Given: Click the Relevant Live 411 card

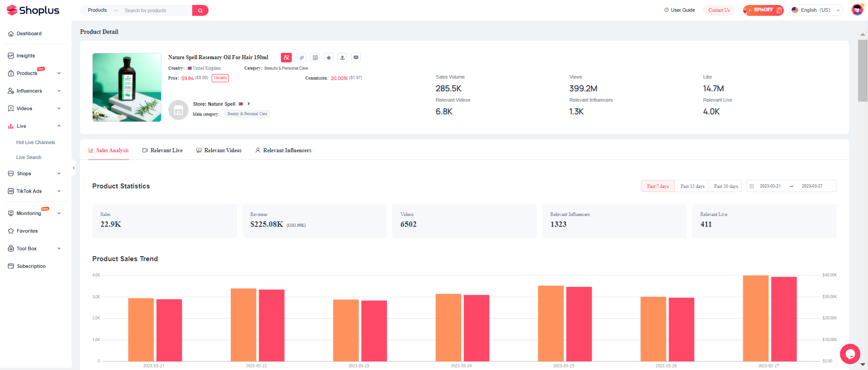Looking at the screenshot, I should (764, 221).
